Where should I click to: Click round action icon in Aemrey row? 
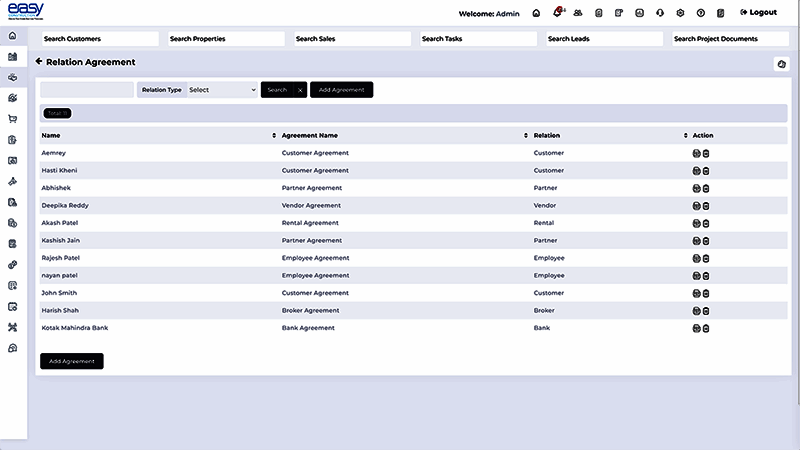[x=696, y=154]
